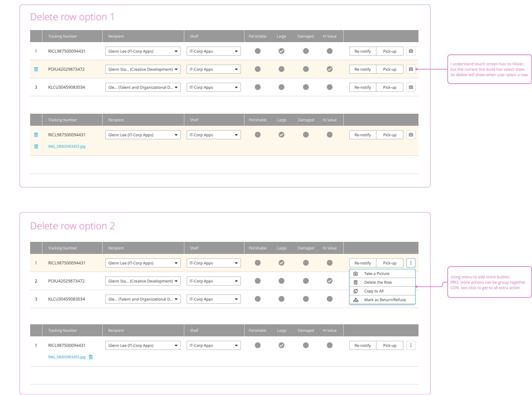This screenshot has height=395, width=532.
Task: Open IMG_58003983455.jpg link in Option 2
Action: point(67,357)
